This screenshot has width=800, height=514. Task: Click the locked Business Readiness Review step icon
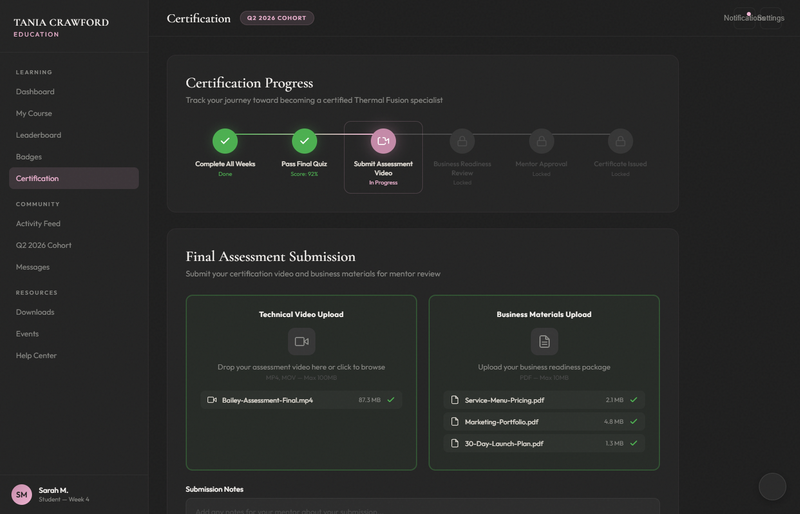click(x=462, y=141)
